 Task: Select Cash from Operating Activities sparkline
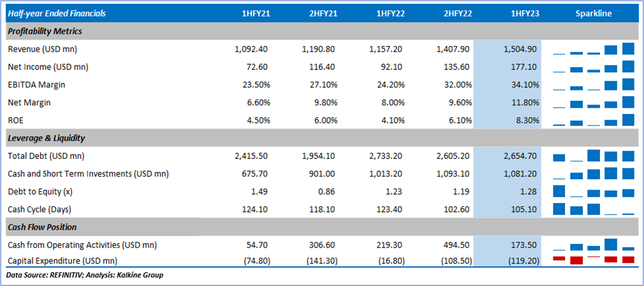[593, 245]
